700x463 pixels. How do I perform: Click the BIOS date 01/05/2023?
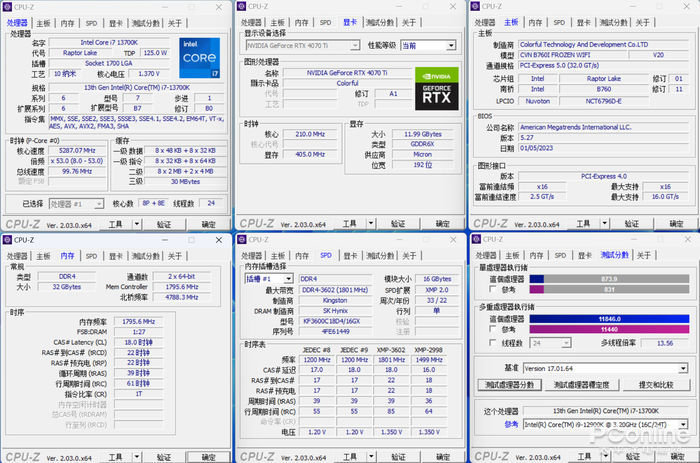(x=604, y=148)
